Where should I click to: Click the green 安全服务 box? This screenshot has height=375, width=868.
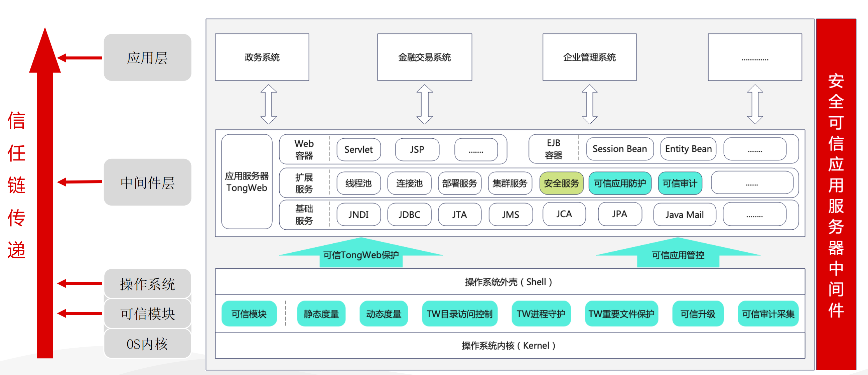click(561, 183)
